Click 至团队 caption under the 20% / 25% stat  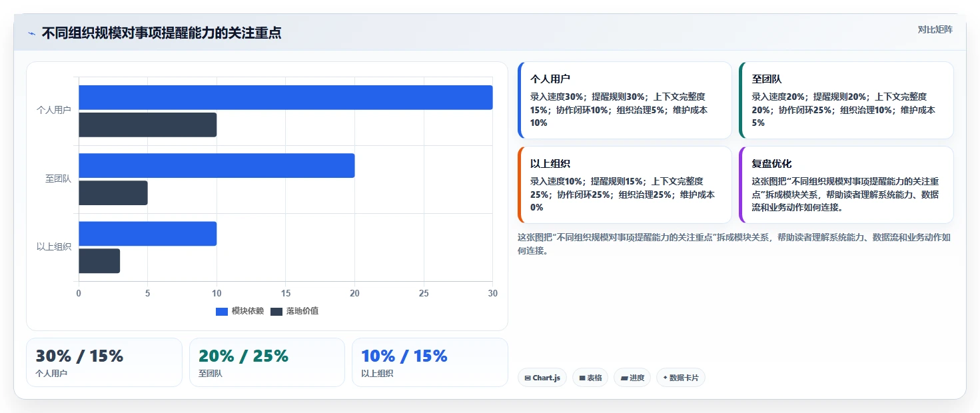click(x=211, y=374)
